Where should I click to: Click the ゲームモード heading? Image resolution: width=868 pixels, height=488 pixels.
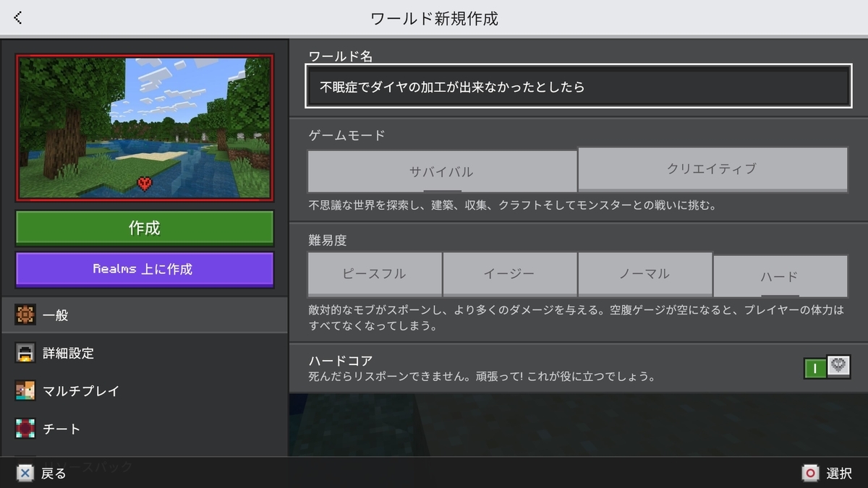[x=346, y=135]
